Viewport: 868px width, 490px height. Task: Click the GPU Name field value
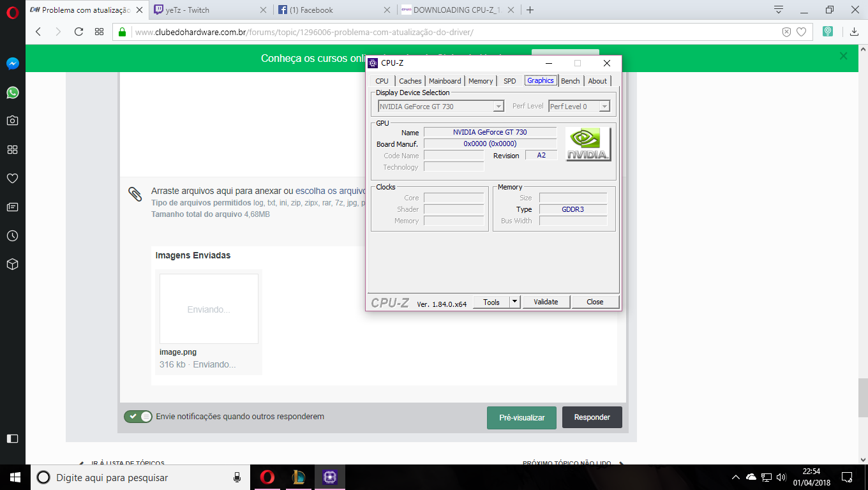click(x=490, y=132)
